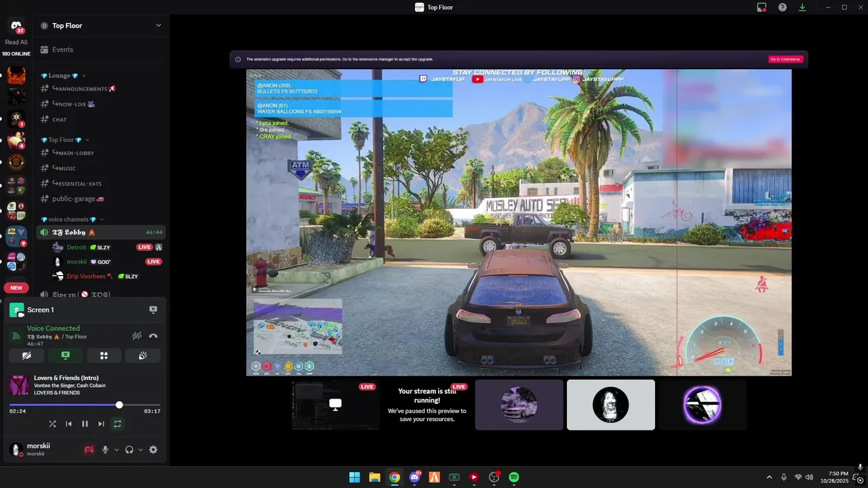Open the Top Floor server dropdown menu
This screenshot has height=488, width=868.
(159, 26)
